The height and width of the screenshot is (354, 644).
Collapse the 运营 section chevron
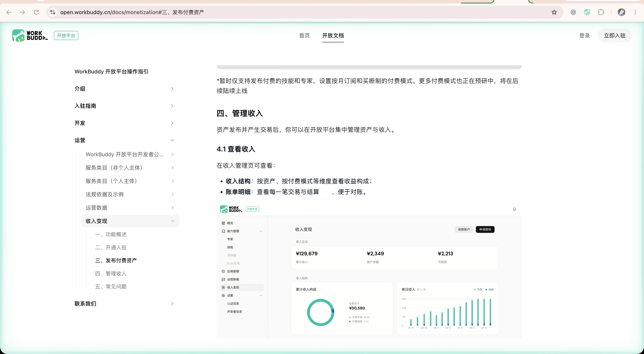click(x=172, y=140)
